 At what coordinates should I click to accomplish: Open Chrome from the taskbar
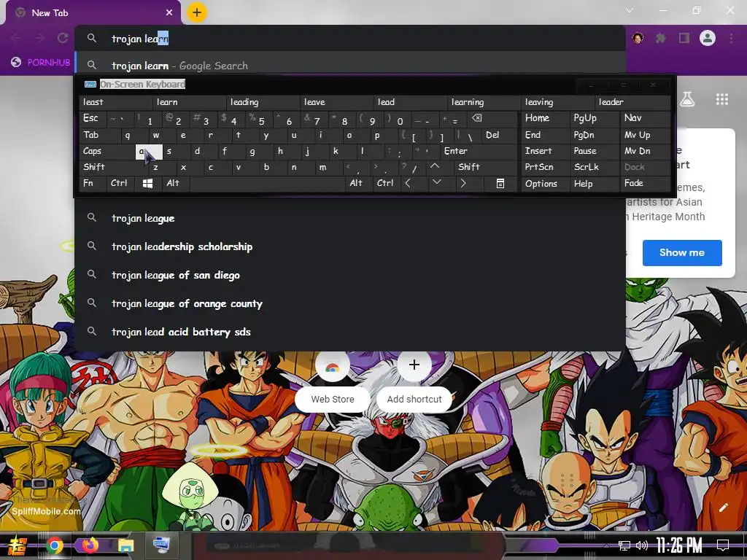[x=55, y=545]
